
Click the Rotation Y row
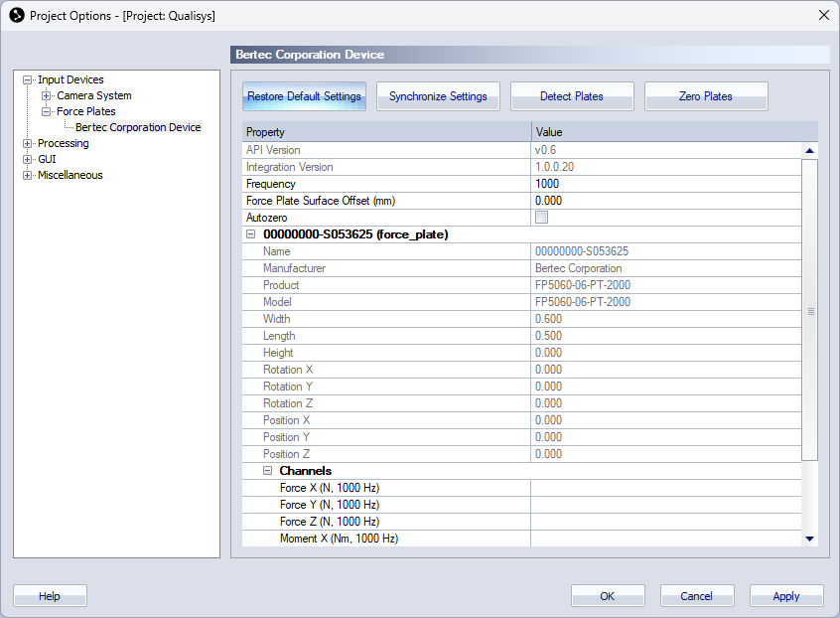[521, 386]
